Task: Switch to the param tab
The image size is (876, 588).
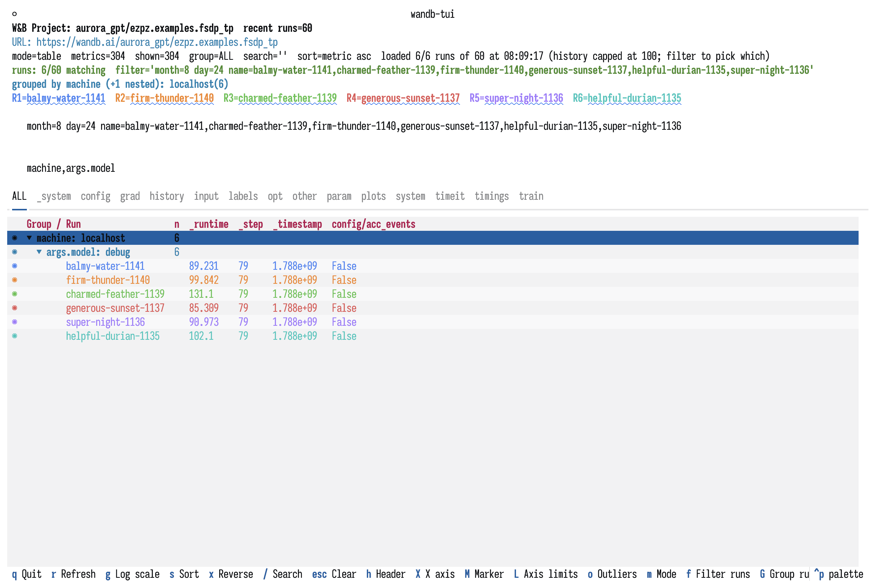Action: (339, 196)
